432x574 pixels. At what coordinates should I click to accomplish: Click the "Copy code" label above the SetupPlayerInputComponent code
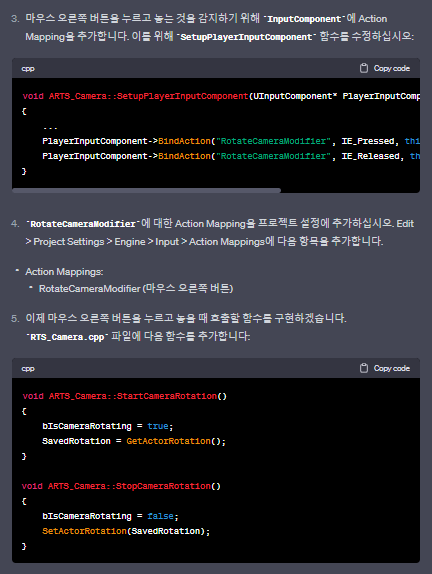391,68
